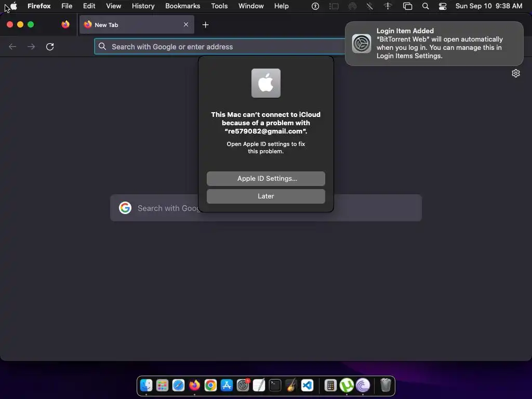The image size is (532, 399).
Task: Click the System Settings icon in the notification
Action: pos(362,44)
